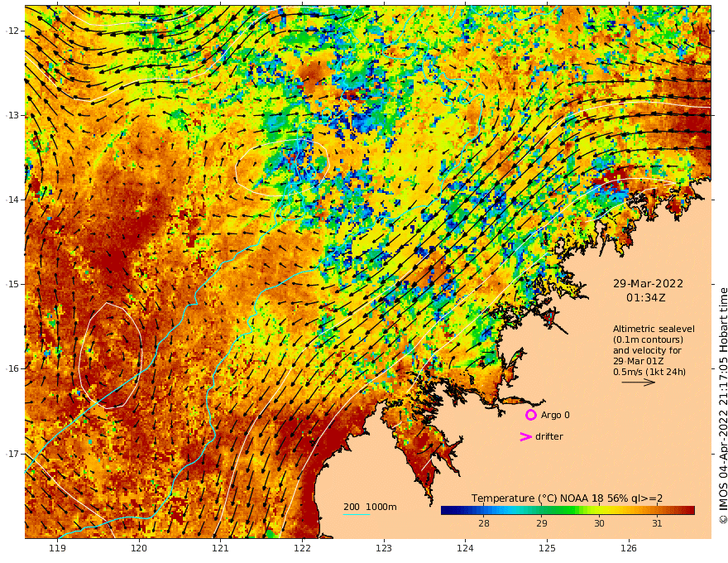Click the longitude label '122'
This screenshot has height=563, width=728.
(x=302, y=549)
